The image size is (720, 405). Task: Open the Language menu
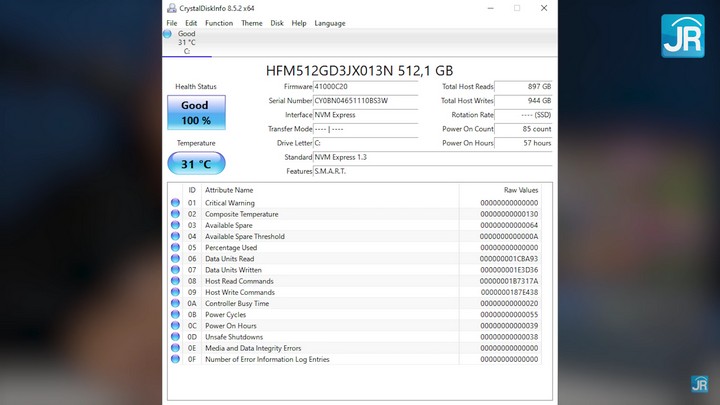tap(330, 23)
